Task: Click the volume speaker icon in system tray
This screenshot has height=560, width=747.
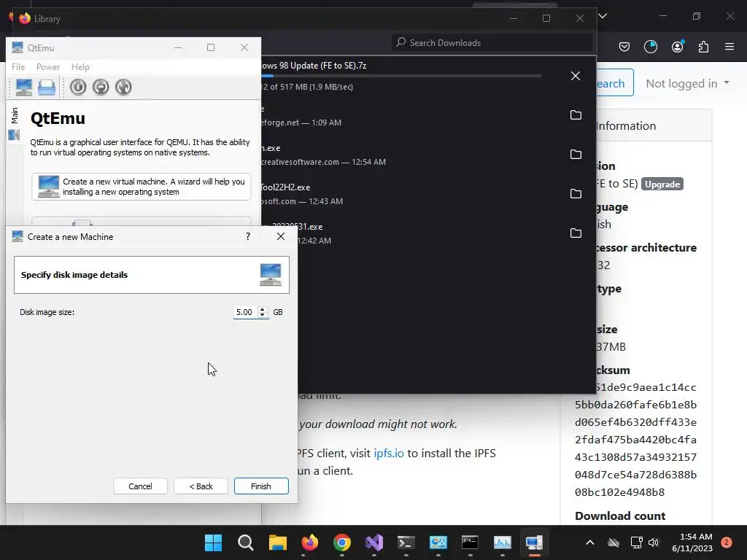Action: [x=654, y=542]
